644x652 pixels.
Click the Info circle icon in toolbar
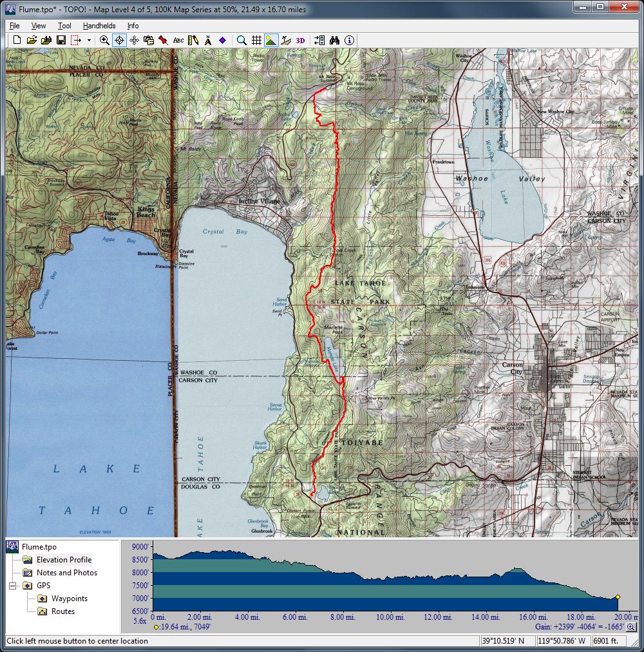tap(349, 41)
